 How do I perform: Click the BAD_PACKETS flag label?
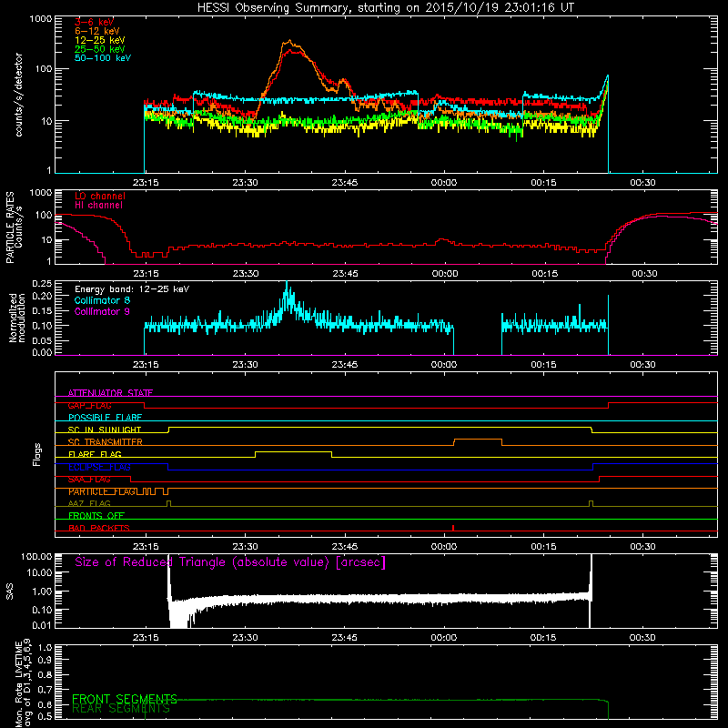click(x=99, y=528)
